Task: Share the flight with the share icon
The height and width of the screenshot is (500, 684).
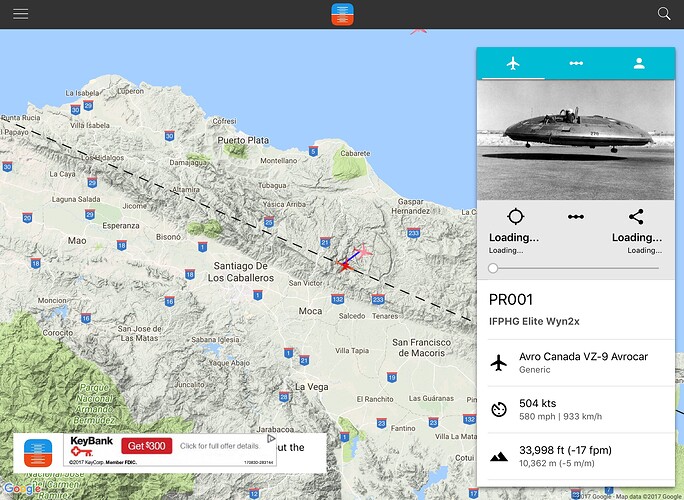Action: (x=636, y=216)
